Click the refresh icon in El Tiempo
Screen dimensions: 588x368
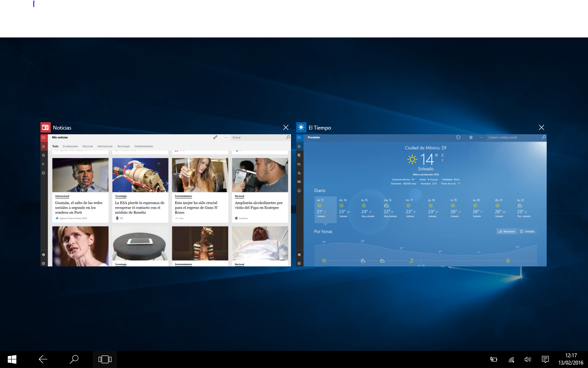point(458,137)
